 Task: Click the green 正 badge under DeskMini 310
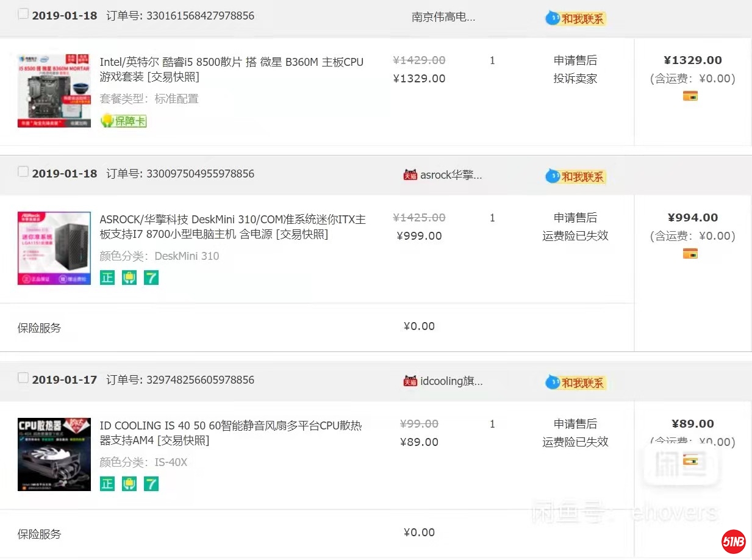[107, 278]
